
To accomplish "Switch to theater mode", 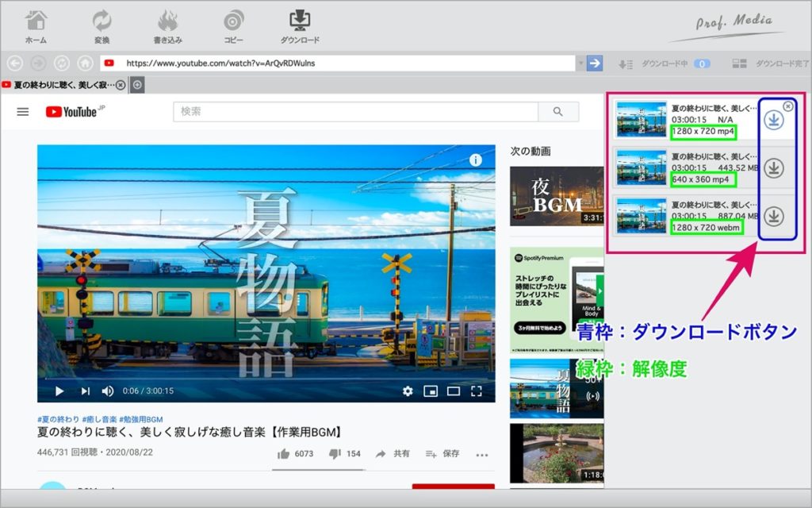I will 454,391.
